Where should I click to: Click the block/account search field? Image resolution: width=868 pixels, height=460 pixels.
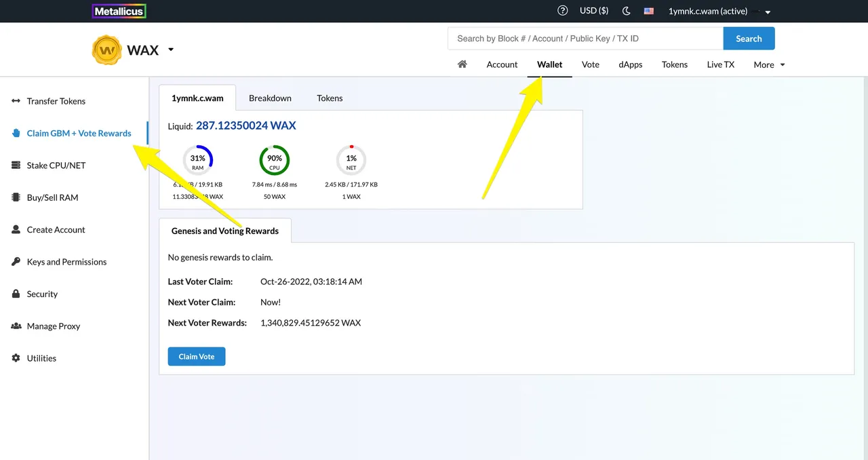[x=585, y=39]
